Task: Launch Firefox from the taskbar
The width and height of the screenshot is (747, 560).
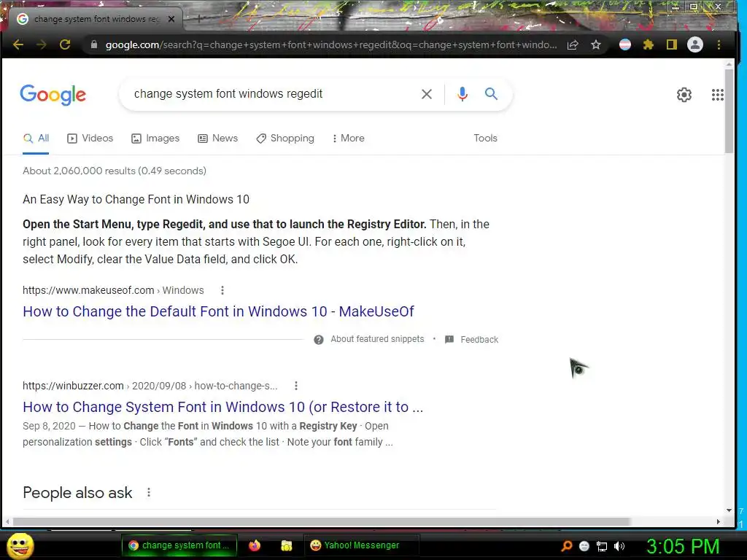Action: (255, 545)
